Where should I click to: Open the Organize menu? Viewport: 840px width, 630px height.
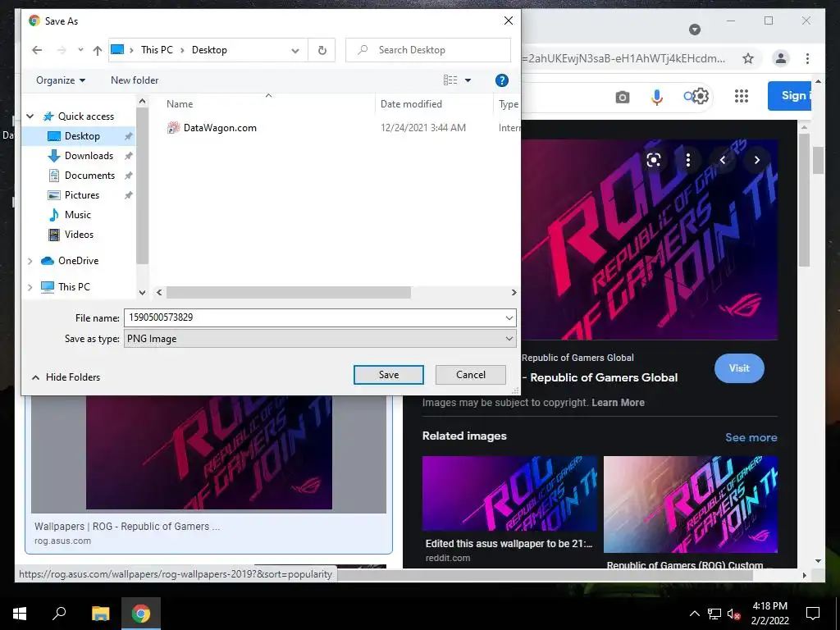point(61,80)
